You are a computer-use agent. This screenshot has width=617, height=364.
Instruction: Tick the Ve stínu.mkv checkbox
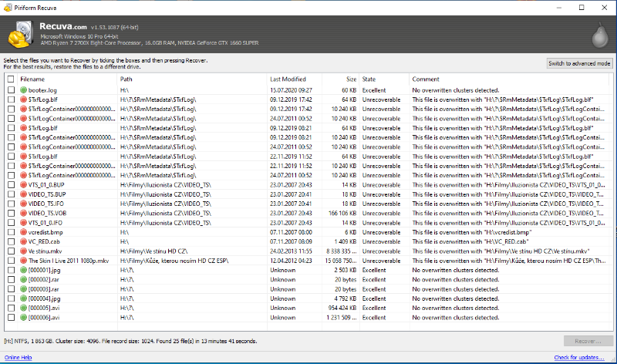tap(11, 251)
